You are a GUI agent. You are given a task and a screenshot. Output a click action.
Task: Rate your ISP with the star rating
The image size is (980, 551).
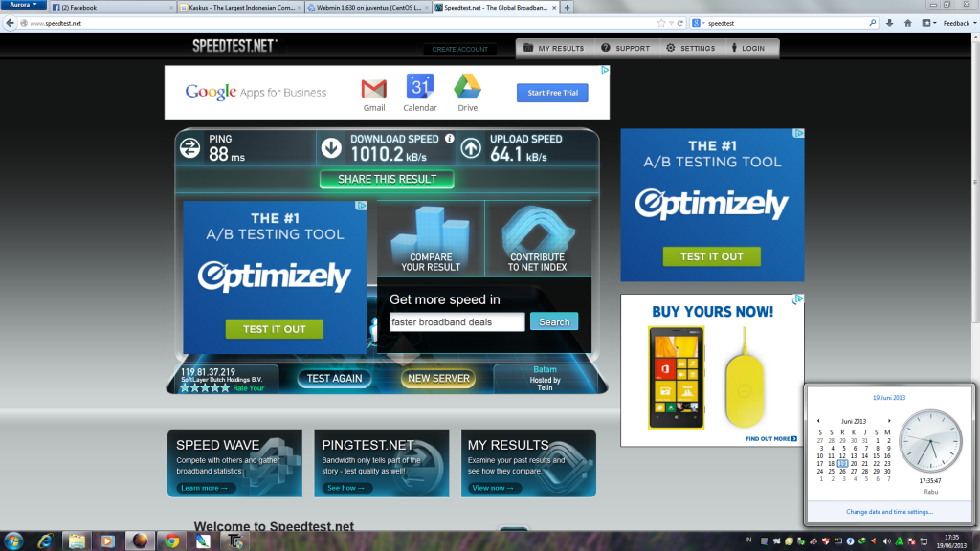coord(205,388)
